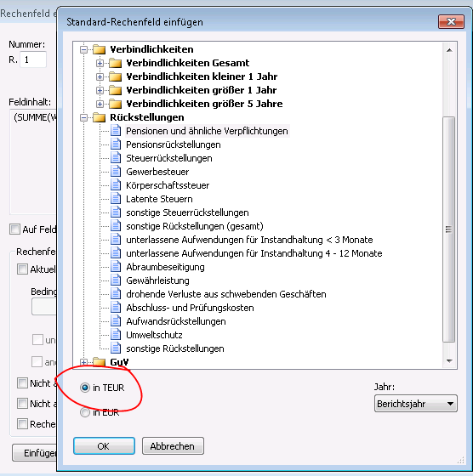This screenshot has width=473, height=476.
Task: Select the 'in TEUR' radio button
Action: tap(85, 388)
